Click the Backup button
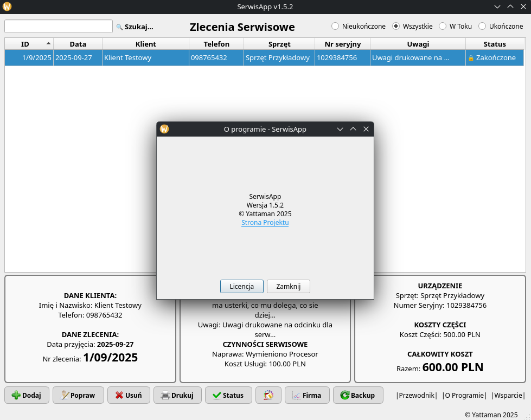Screen dimensions: 531x420 click(358, 395)
